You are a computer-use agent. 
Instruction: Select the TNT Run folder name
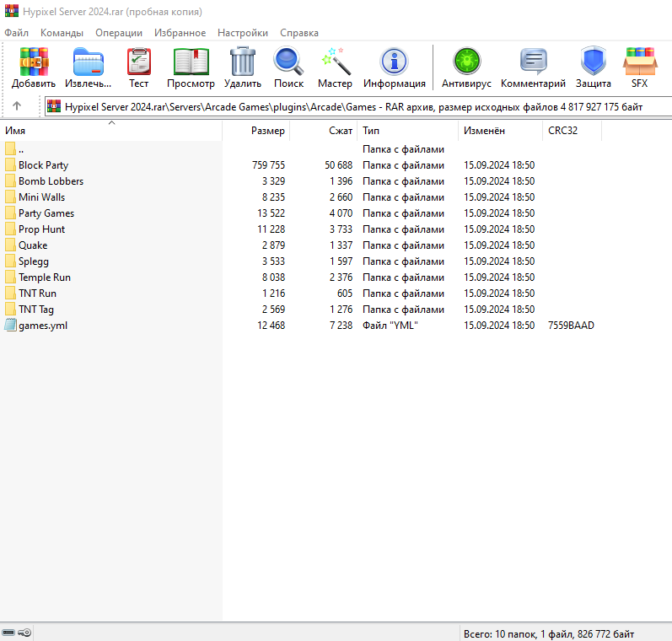pyautogui.click(x=37, y=294)
